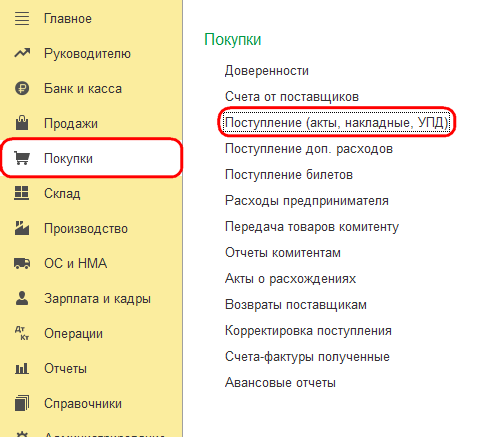The height and width of the screenshot is (437, 485).
Task: Open Поступление доп. расходов
Action: tap(309, 149)
